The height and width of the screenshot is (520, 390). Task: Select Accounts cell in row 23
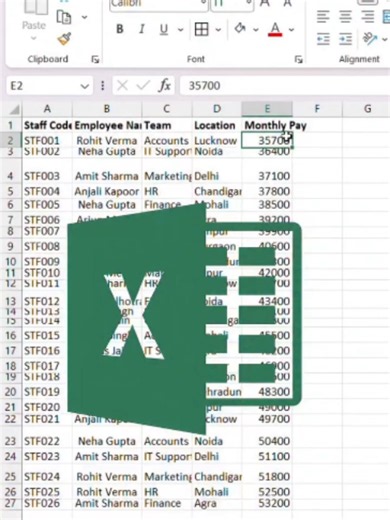[167, 438]
